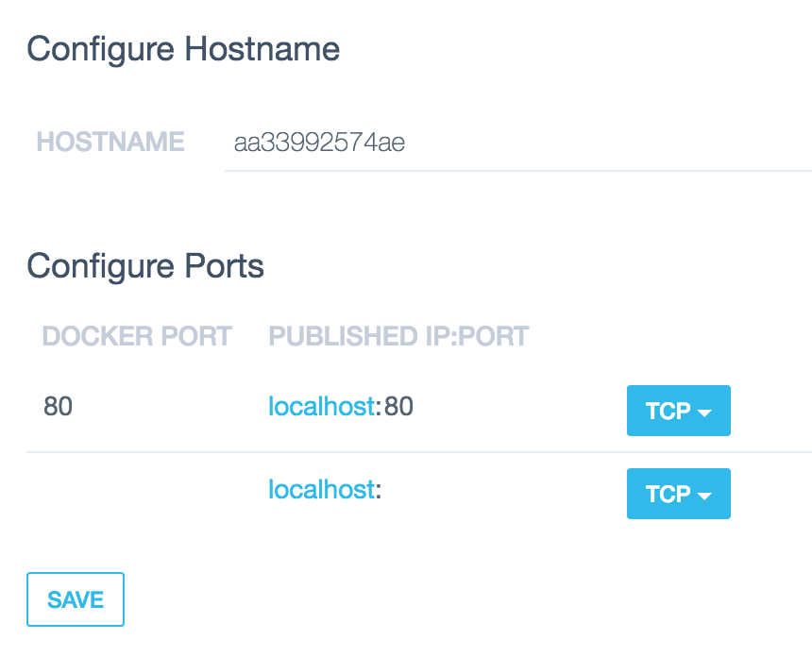The height and width of the screenshot is (657, 812).
Task: Click the Configure Hostname heading
Action: 183,50
